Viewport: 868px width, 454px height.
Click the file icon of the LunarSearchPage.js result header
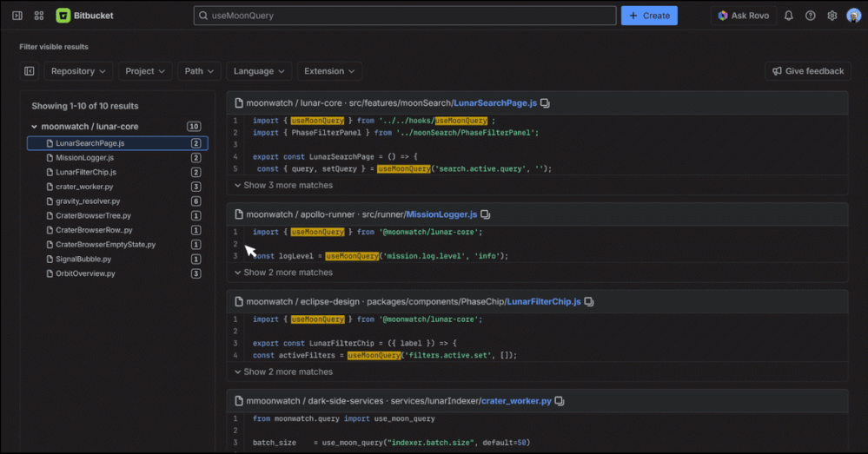239,102
